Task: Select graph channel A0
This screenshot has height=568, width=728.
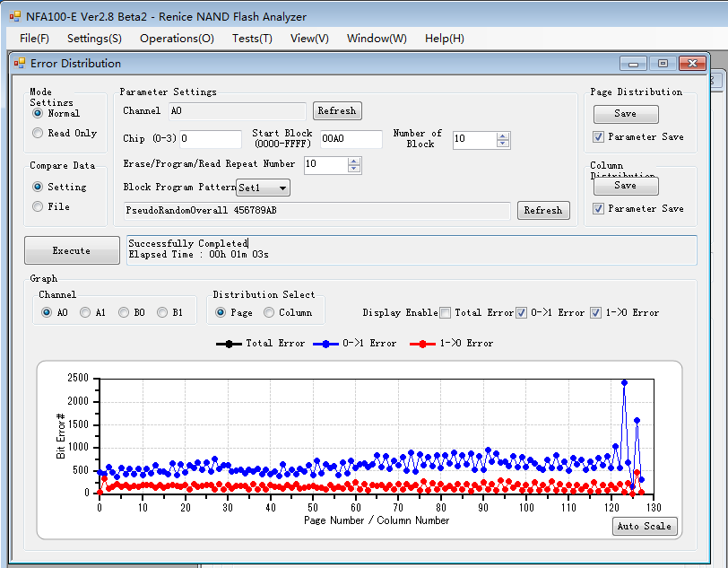Action: click(x=47, y=312)
